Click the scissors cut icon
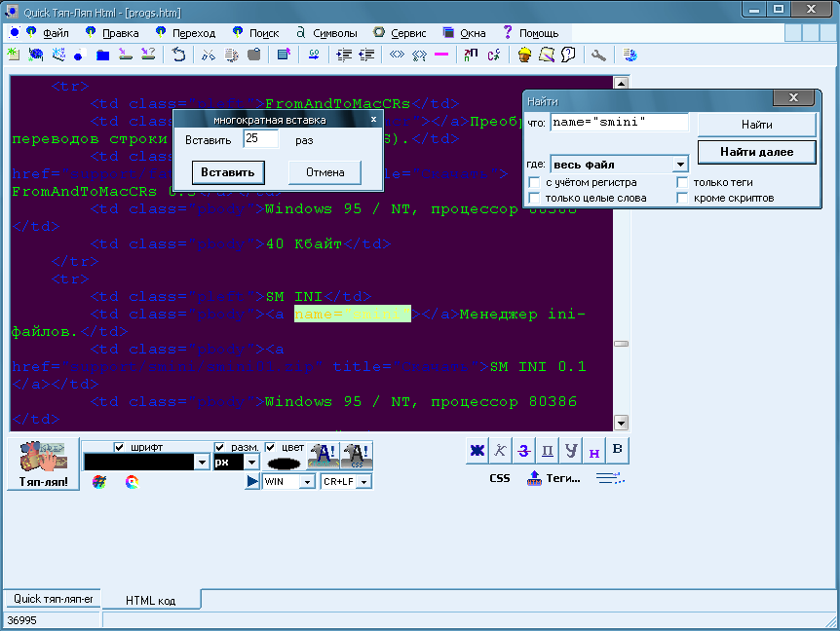The image size is (840, 631). pos(209,55)
